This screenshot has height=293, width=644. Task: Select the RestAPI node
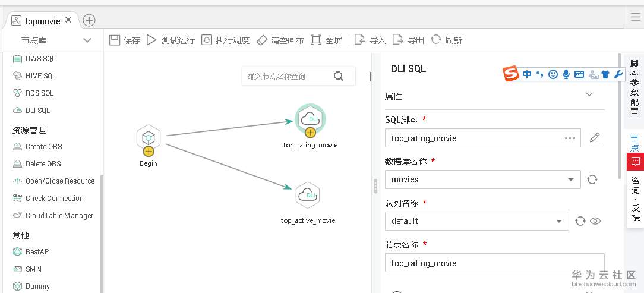pyautogui.click(x=32, y=252)
